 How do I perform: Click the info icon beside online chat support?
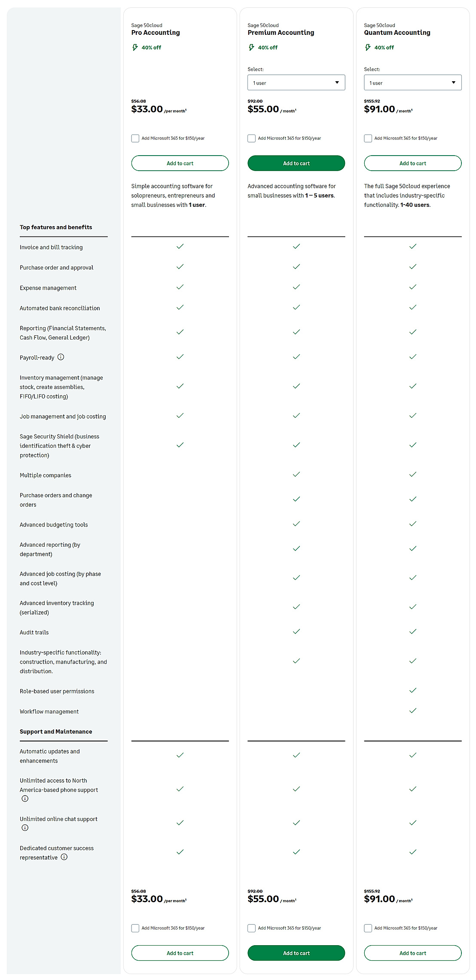pos(25,828)
